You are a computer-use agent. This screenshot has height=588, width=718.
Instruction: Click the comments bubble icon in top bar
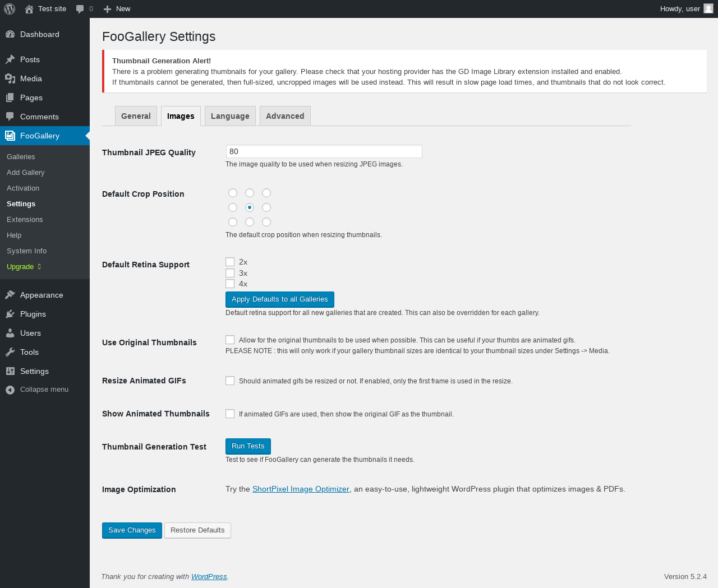80,9
